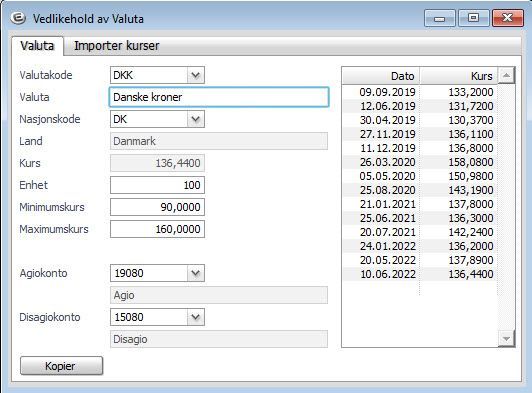The image size is (532, 393).
Task: Switch to the Valuta tab
Action: coord(37,46)
